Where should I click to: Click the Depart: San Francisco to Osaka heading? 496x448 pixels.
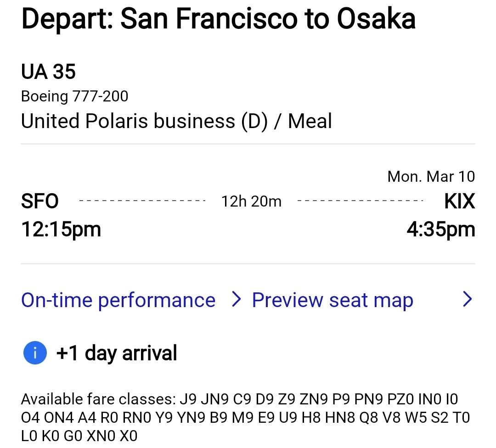(218, 19)
